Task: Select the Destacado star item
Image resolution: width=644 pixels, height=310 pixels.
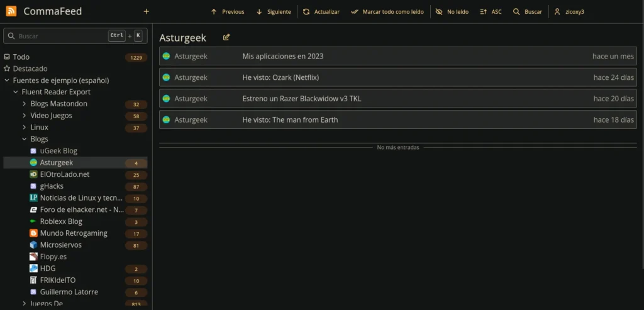Action: 30,69
